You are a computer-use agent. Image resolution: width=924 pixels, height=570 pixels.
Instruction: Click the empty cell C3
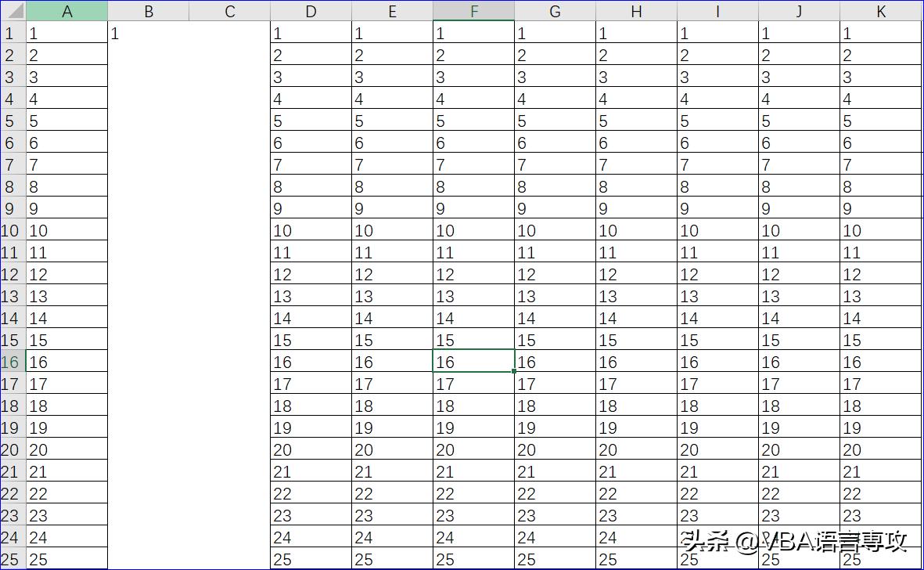229,77
